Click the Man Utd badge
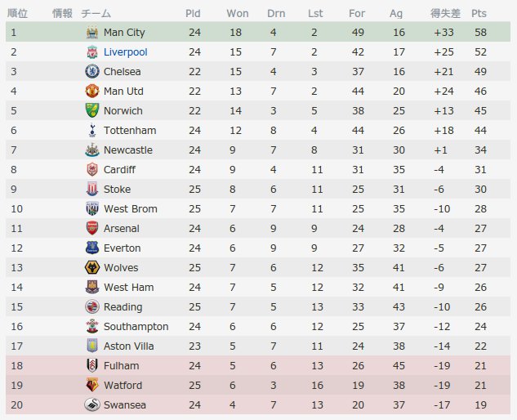 [x=92, y=91]
